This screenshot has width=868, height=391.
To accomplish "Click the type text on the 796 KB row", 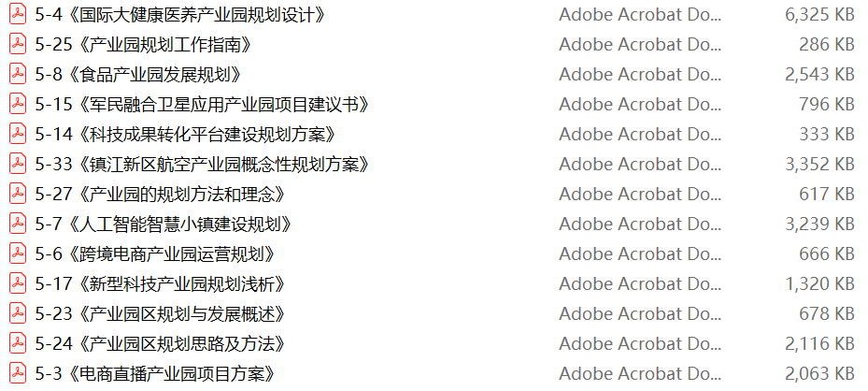I will click(640, 104).
